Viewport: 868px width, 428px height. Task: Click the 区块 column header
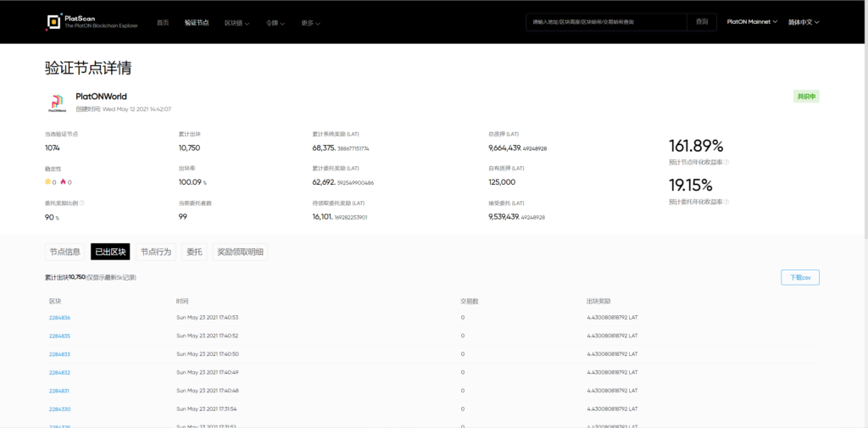[x=54, y=301]
